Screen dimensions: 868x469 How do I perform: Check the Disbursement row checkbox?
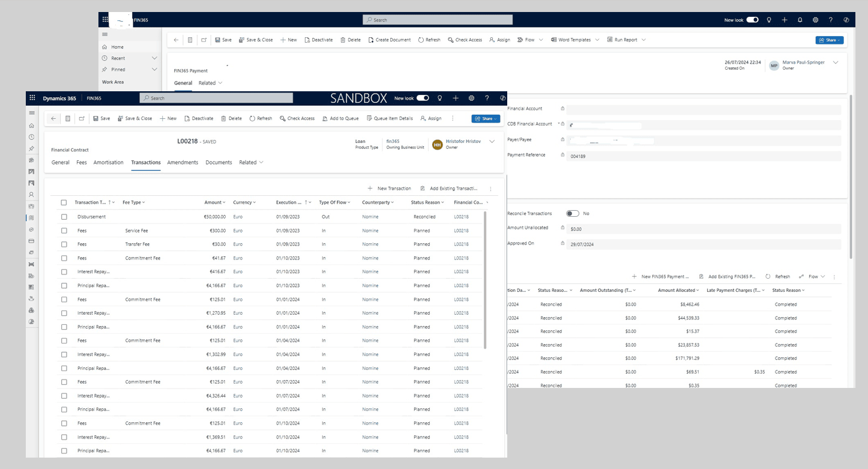[64, 217]
